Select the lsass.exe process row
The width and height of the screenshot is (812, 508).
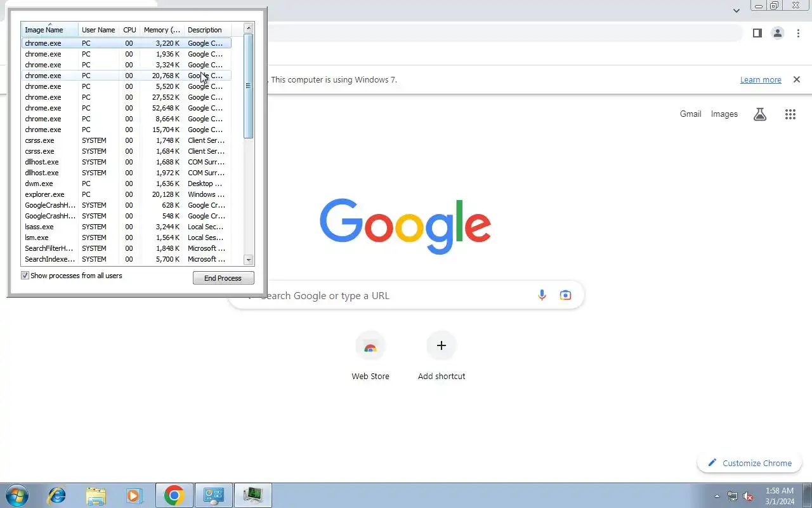(x=126, y=227)
